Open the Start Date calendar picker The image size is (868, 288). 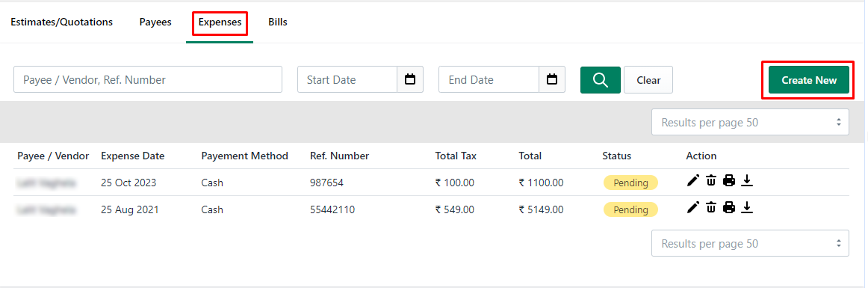[410, 80]
